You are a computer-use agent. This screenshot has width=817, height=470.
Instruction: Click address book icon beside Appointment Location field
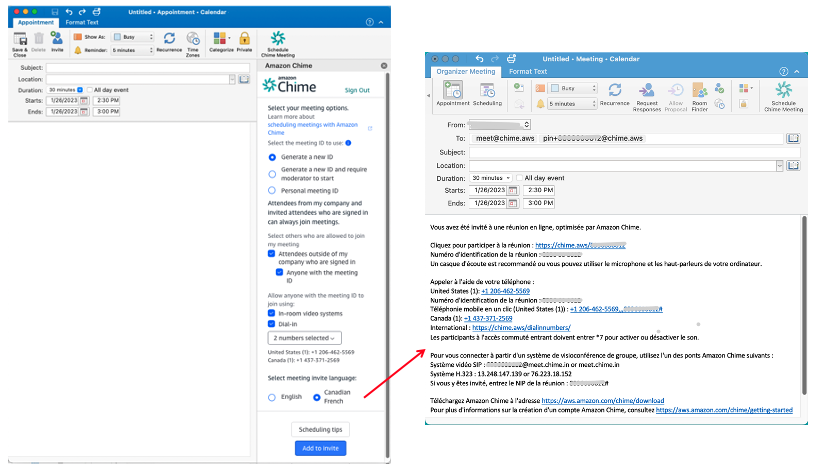[x=244, y=79]
